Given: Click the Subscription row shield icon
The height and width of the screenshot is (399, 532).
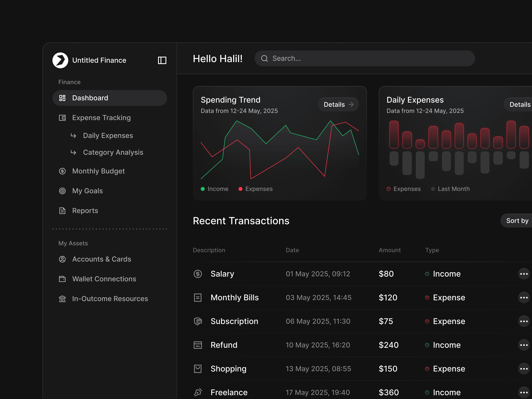Looking at the screenshot, I should (x=198, y=321).
